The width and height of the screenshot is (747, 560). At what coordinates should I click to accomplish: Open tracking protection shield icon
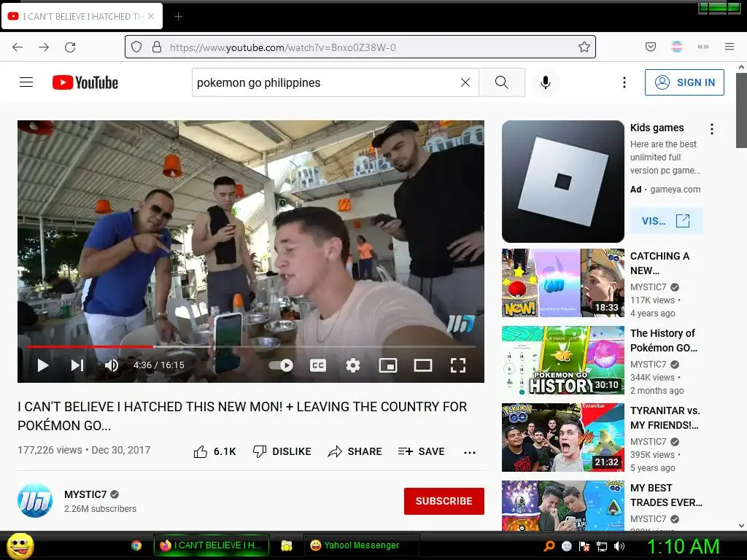(136, 47)
